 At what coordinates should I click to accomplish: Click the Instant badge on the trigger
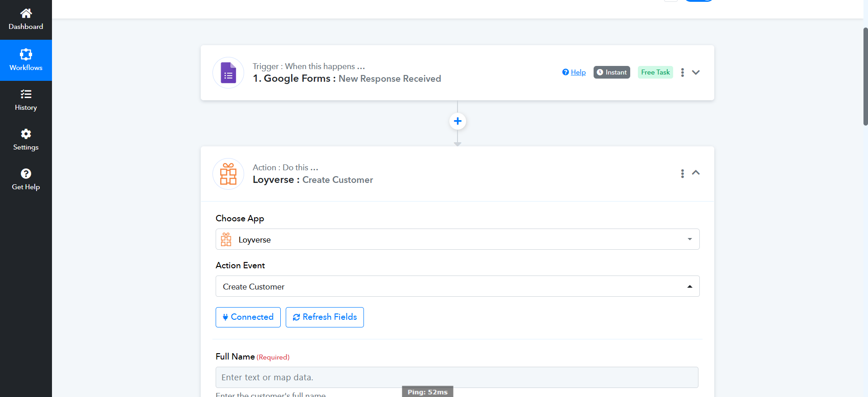coord(612,72)
